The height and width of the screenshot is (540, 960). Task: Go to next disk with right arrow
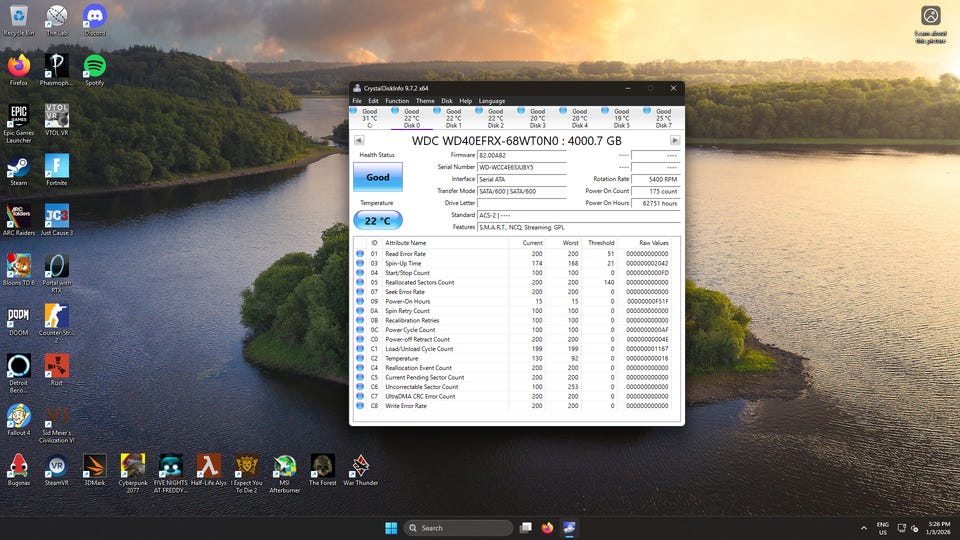coord(675,141)
